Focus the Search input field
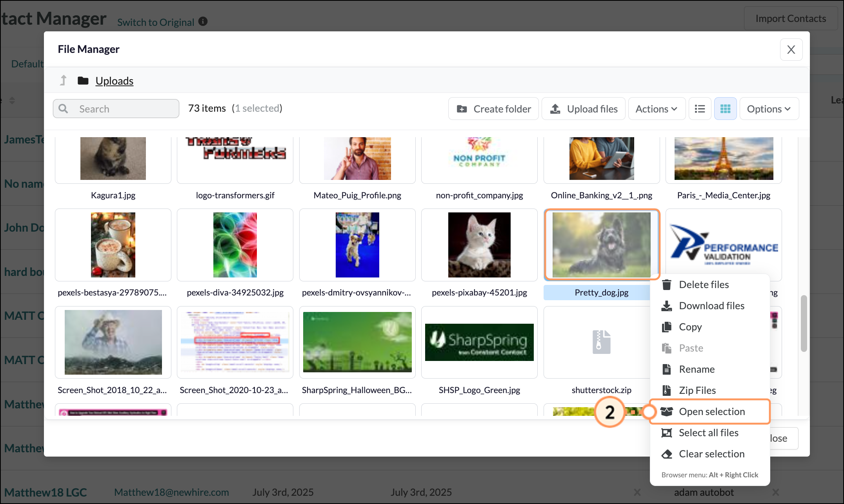Viewport: 844px width, 504px height. [x=116, y=109]
